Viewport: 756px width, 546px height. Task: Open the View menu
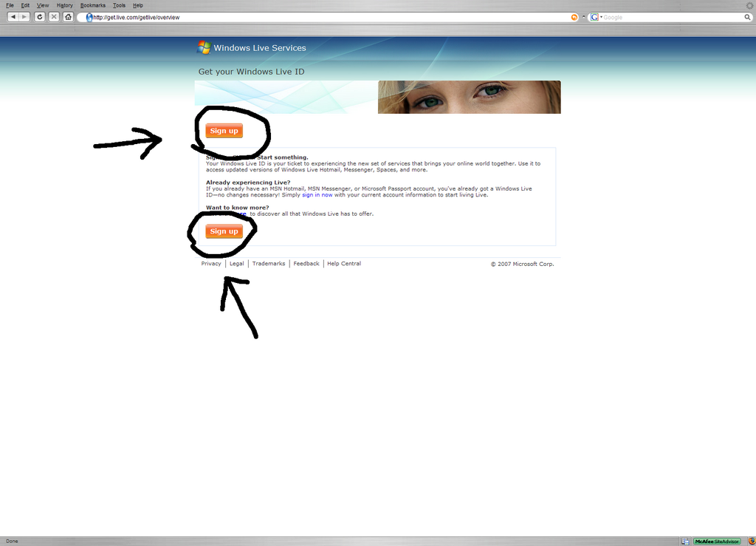pyautogui.click(x=42, y=5)
